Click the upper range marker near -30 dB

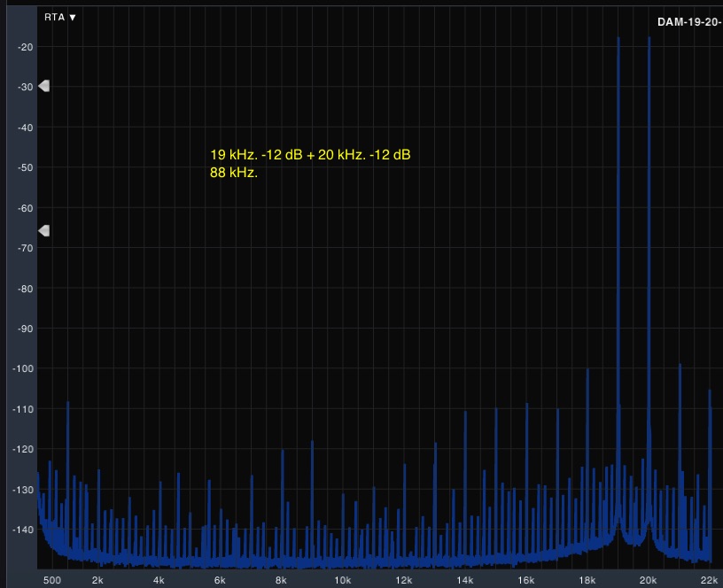43,86
